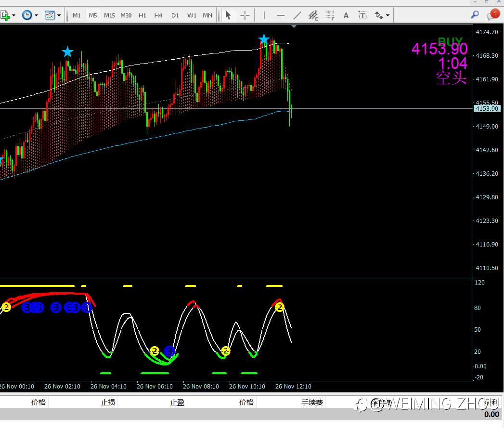
Task: Select the cursor arrow tool
Action: click(228, 15)
